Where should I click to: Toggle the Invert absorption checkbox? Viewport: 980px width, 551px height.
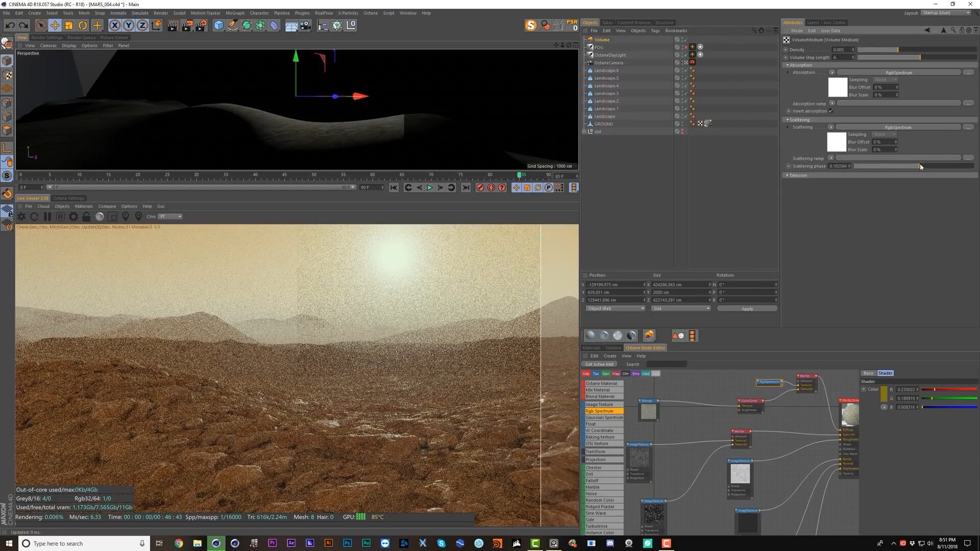[x=831, y=111]
